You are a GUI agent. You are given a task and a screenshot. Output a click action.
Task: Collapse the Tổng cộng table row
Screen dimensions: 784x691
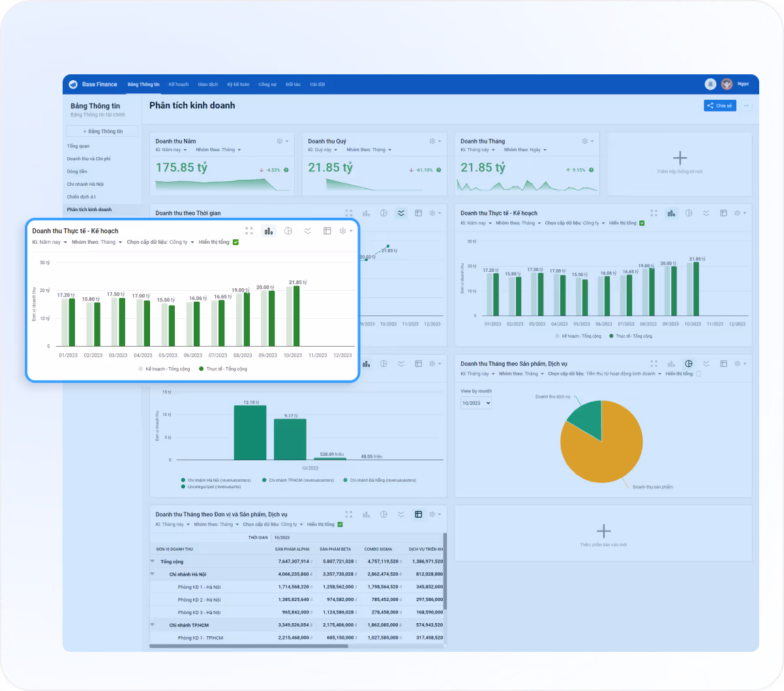coord(153,561)
